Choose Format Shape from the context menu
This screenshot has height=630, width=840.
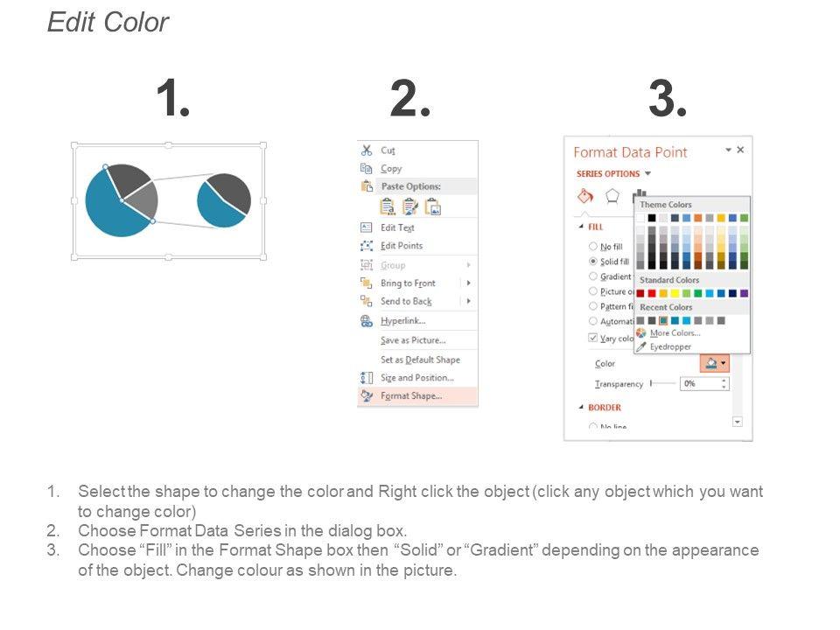point(411,396)
